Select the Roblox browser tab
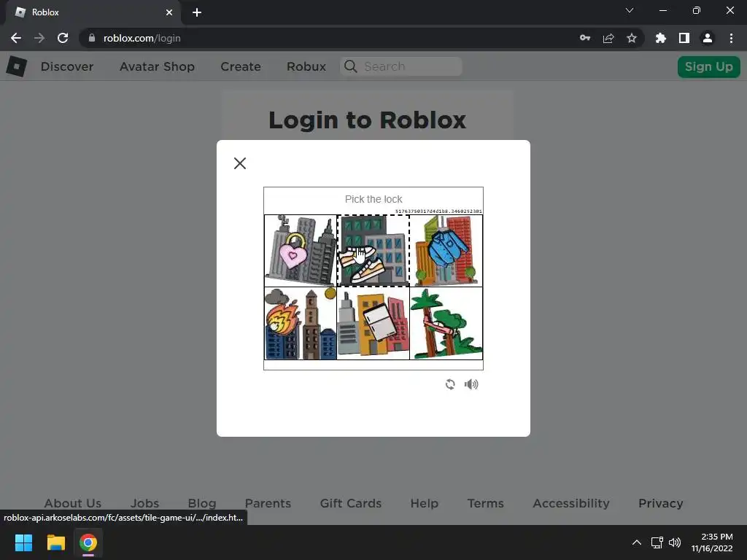This screenshot has height=560, width=747. 93,12
